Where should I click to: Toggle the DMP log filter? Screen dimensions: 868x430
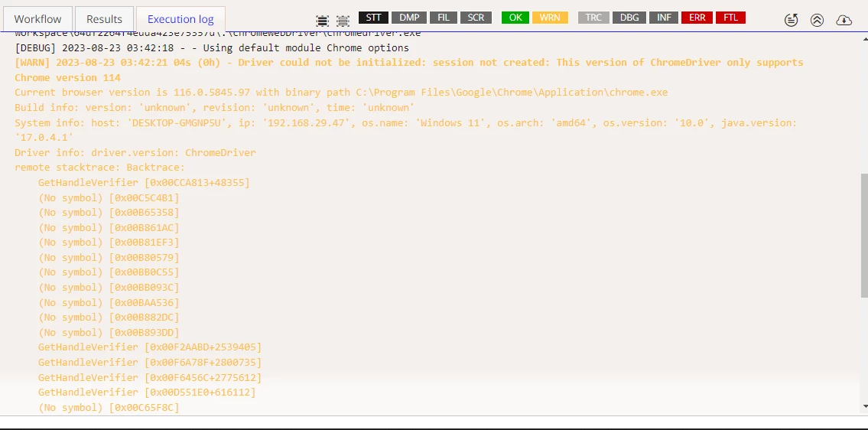click(409, 18)
